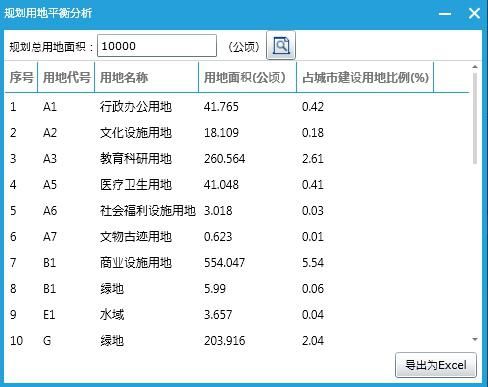Click the area value 41.765
488x387 pixels.
(x=221, y=107)
